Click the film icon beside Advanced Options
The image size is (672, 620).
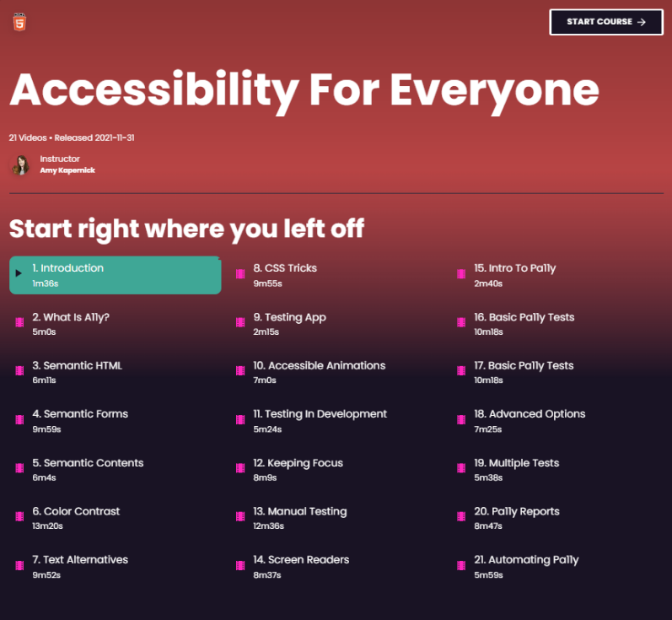point(461,419)
